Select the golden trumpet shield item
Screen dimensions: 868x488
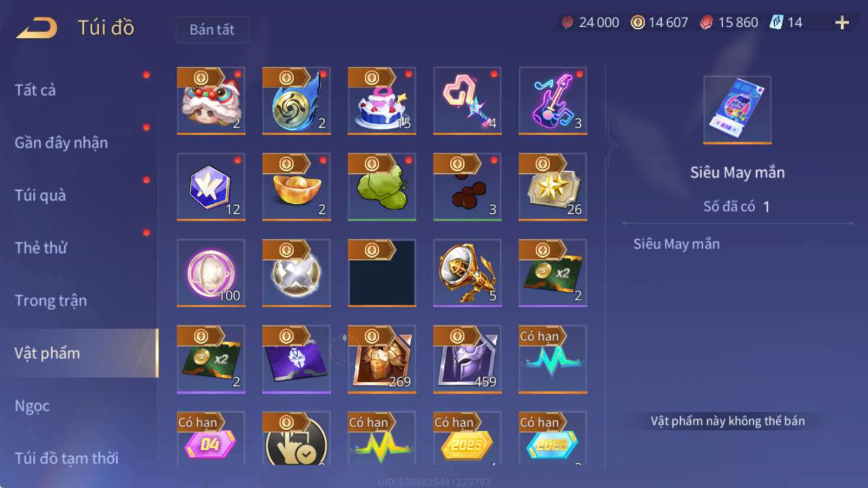pos(467,273)
